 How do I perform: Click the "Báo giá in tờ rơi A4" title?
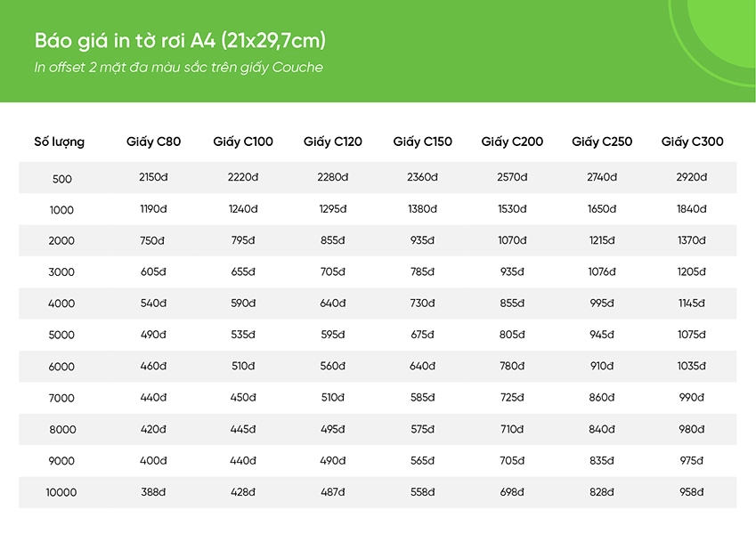pos(180,41)
